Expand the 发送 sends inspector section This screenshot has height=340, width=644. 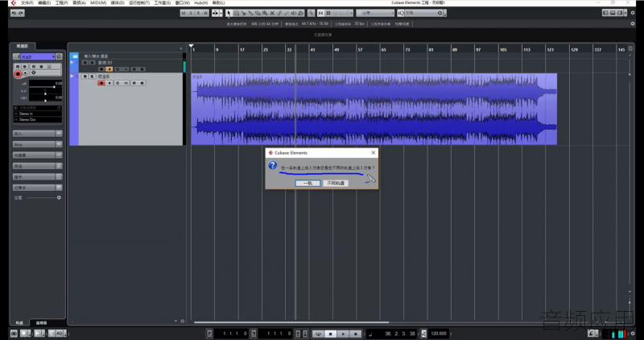[34, 166]
